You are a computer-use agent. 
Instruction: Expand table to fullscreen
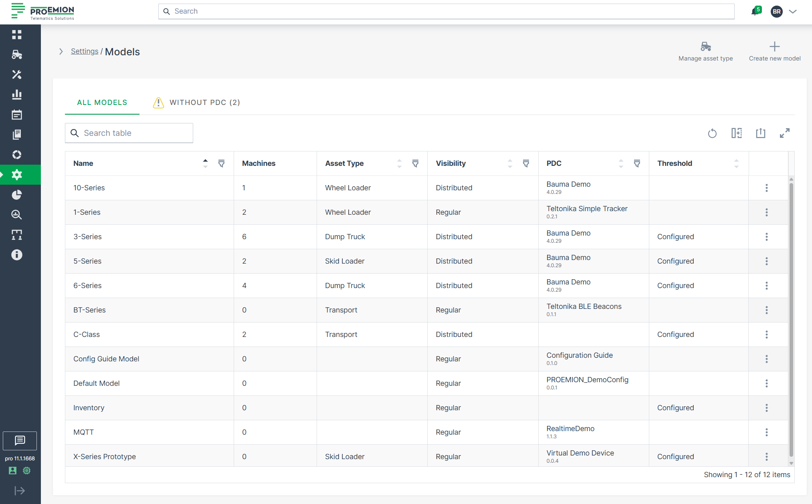(x=784, y=133)
